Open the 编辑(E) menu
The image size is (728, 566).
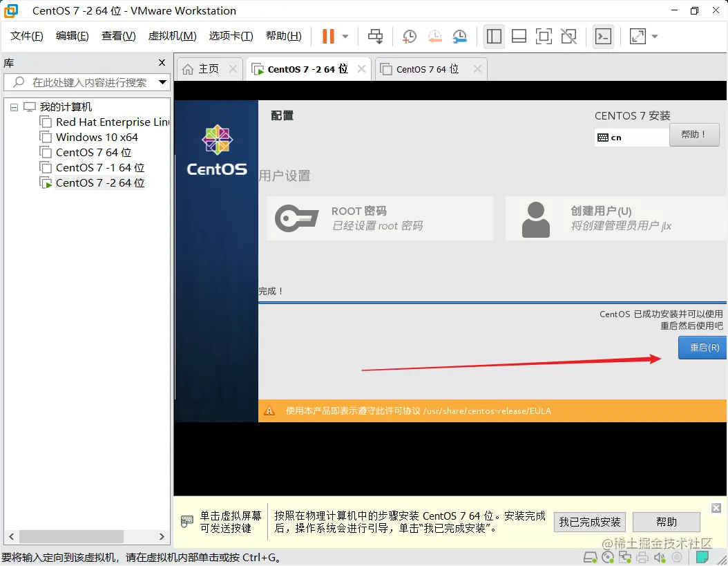click(72, 36)
